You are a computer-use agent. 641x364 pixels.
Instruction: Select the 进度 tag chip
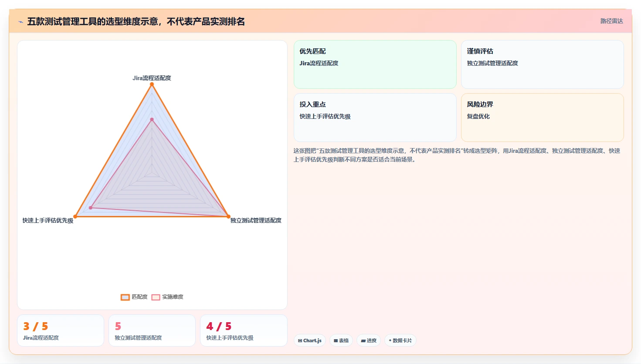coord(369,340)
